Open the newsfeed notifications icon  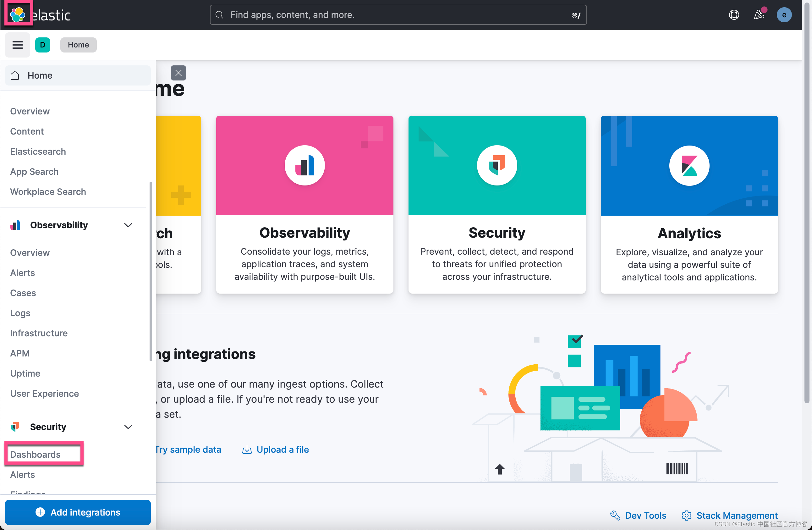(x=759, y=15)
